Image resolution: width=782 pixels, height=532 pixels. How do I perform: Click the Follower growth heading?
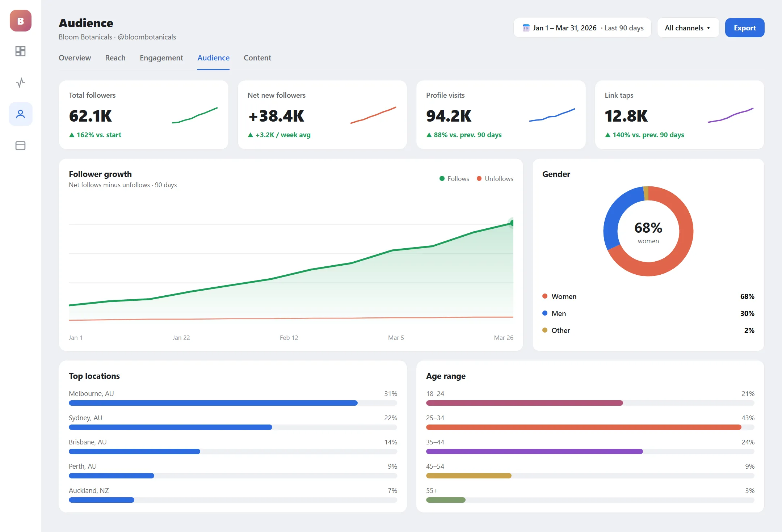100,174
